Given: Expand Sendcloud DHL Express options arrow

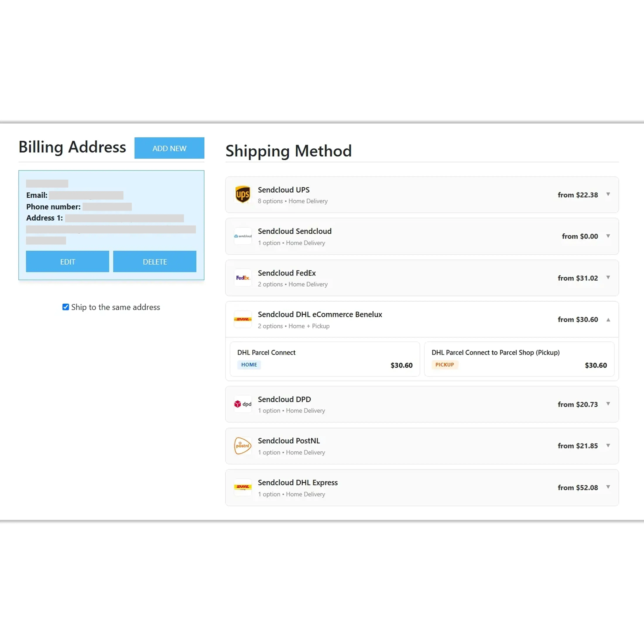Looking at the screenshot, I should [608, 487].
